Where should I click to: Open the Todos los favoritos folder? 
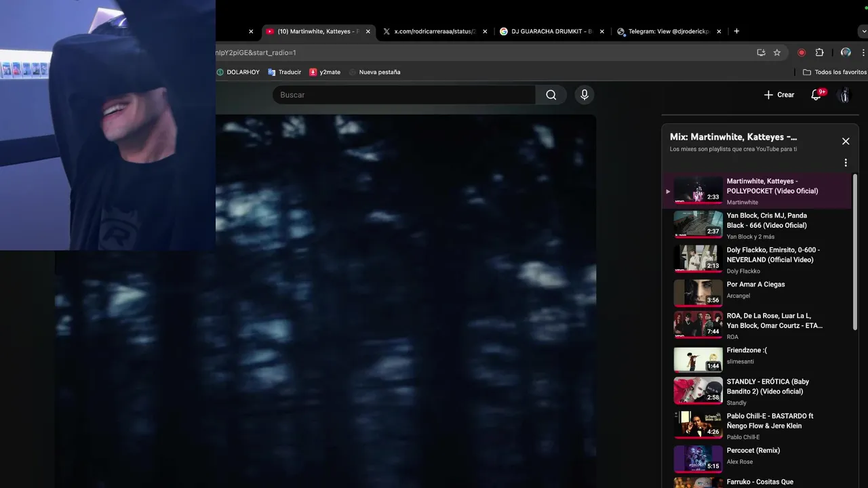pyautogui.click(x=835, y=72)
